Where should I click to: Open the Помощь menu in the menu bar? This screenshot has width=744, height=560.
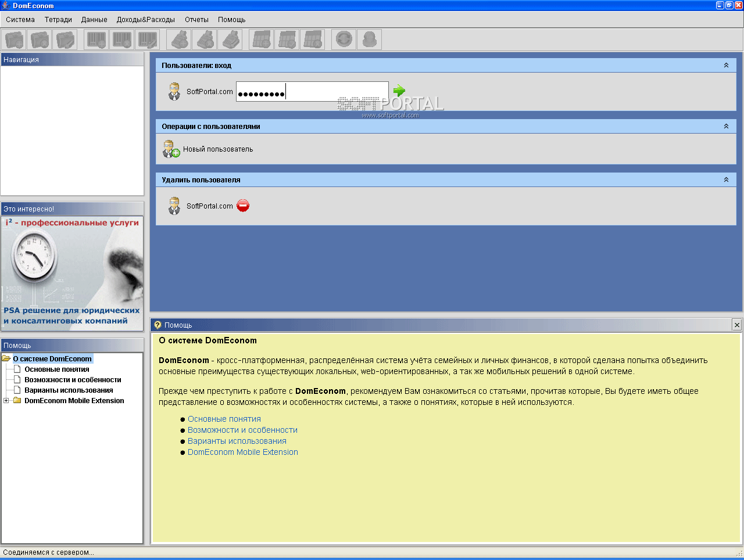point(232,20)
